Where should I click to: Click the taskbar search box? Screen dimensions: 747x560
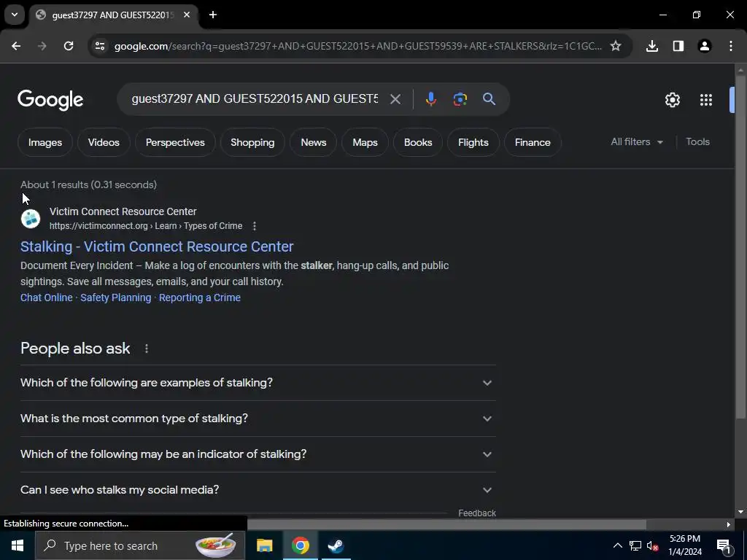(x=140, y=545)
